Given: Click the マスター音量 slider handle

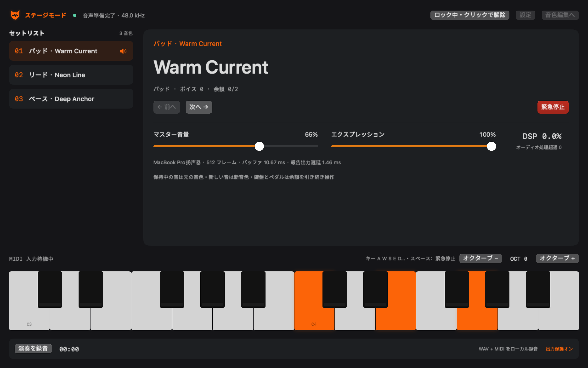Looking at the screenshot, I should coord(259,146).
